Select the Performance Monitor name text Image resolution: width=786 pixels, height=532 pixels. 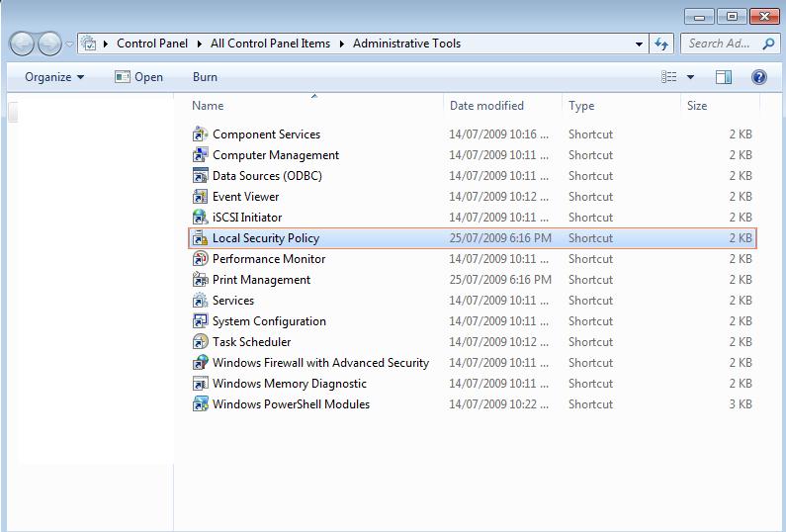pos(269,259)
